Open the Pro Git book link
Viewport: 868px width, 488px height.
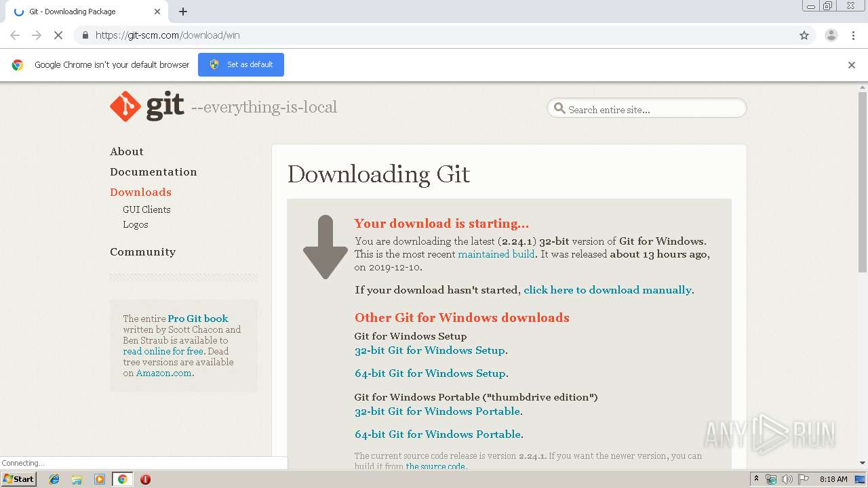pos(198,319)
